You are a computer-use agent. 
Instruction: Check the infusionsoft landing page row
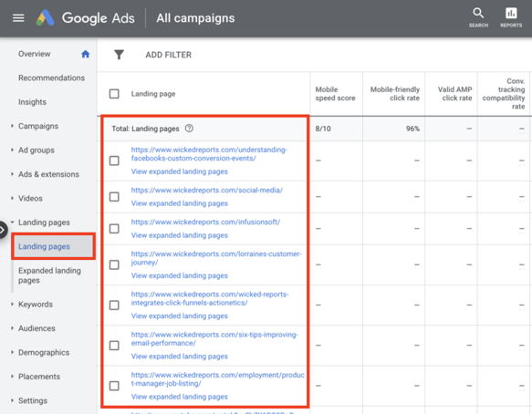point(114,229)
